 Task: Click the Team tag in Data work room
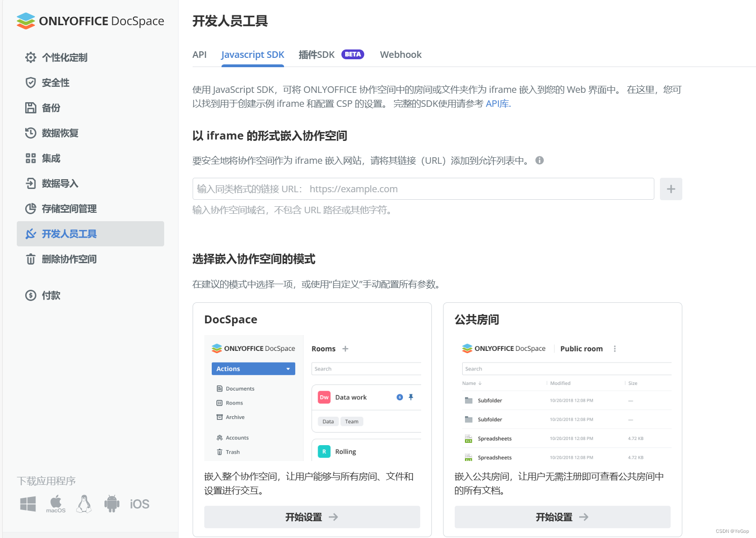[352, 421]
